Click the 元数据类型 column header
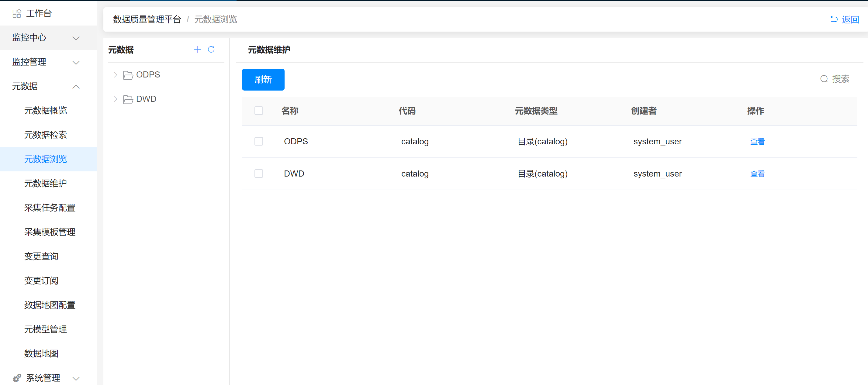The height and width of the screenshot is (385, 868). (536, 111)
